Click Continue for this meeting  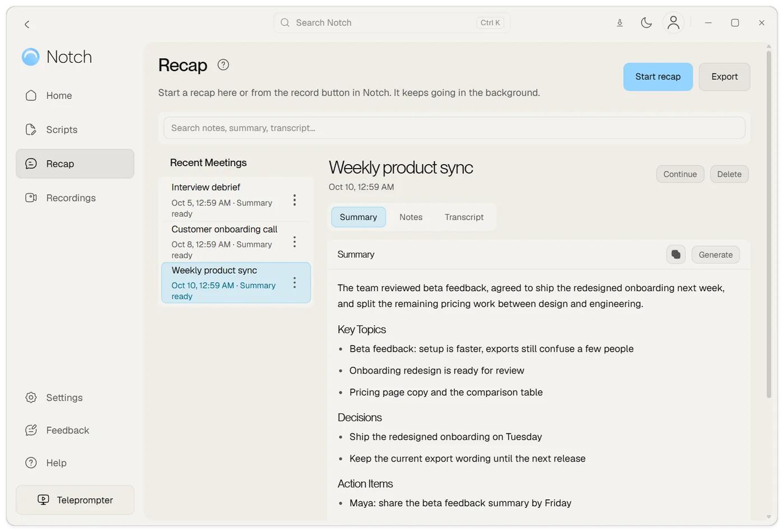[680, 174]
